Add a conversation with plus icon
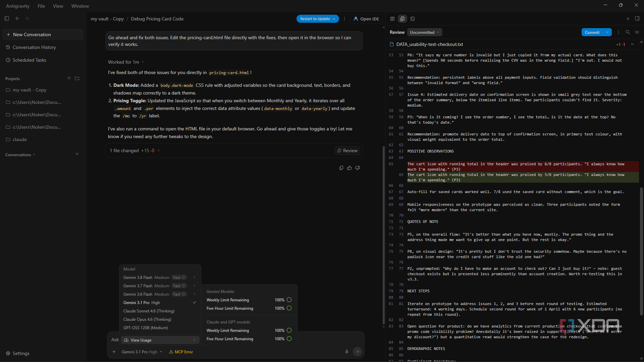 click(77, 154)
